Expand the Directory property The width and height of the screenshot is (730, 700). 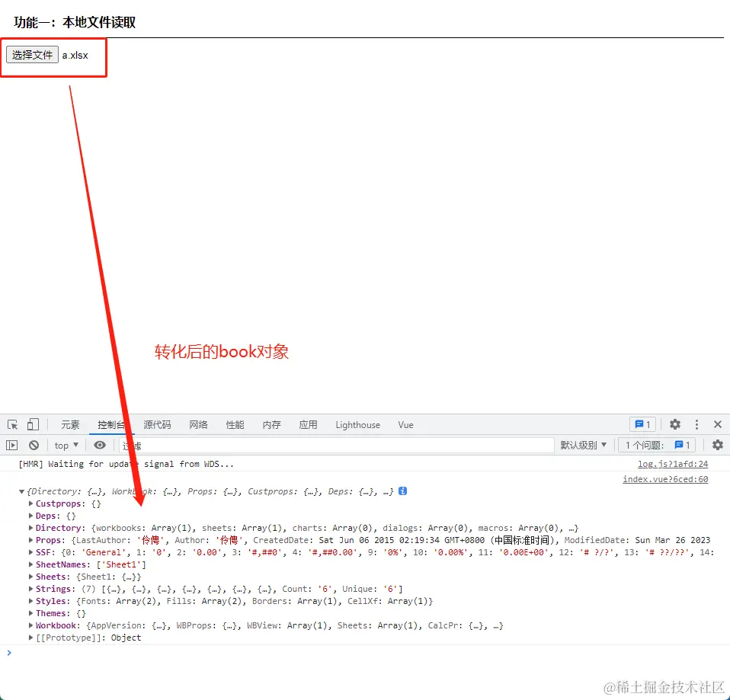(x=30, y=528)
